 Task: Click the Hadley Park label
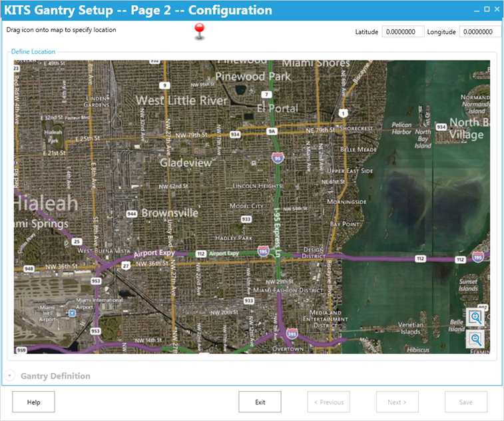[x=234, y=238]
